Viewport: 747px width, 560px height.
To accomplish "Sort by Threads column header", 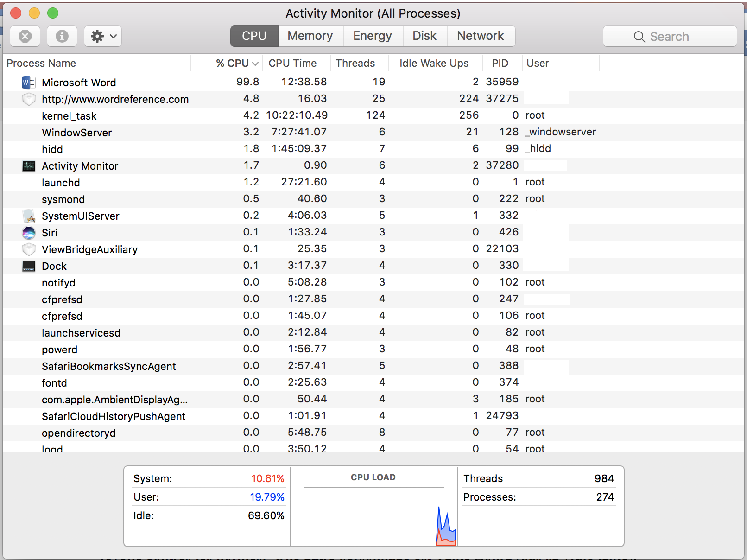I will 359,64.
